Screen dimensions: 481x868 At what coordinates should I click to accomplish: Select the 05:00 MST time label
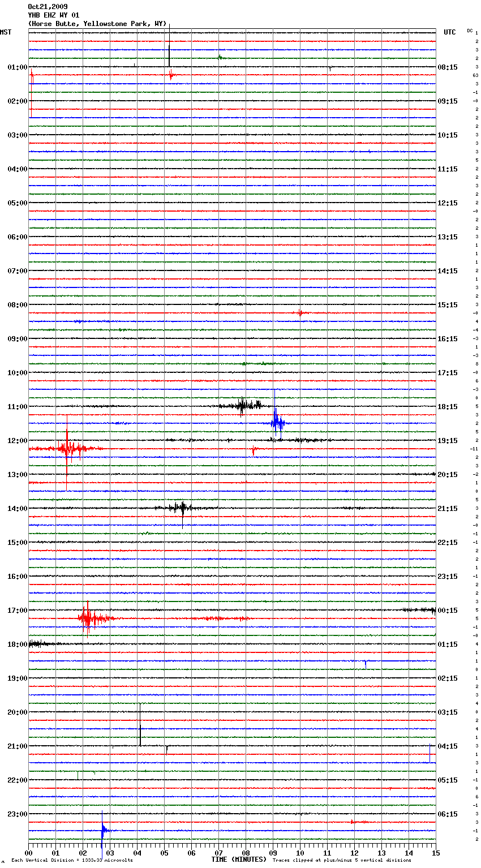click(18, 203)
